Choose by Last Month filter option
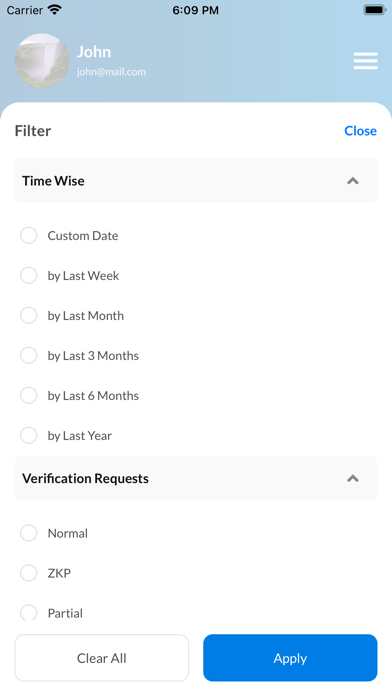 tap(29, 315)
